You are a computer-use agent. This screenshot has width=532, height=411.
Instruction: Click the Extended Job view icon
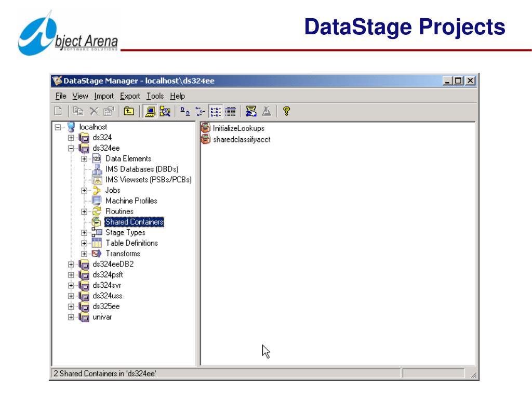point(165,111)
